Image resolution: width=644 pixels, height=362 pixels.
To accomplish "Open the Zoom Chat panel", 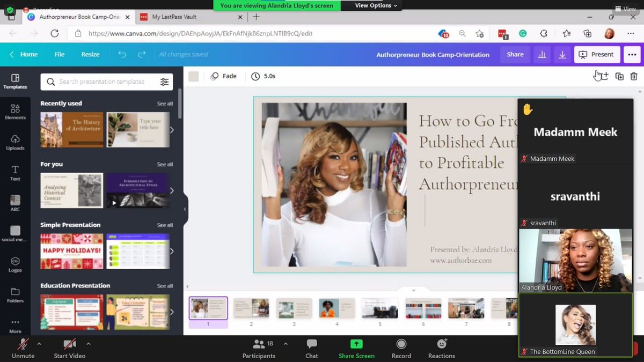I will click(312, 348).
